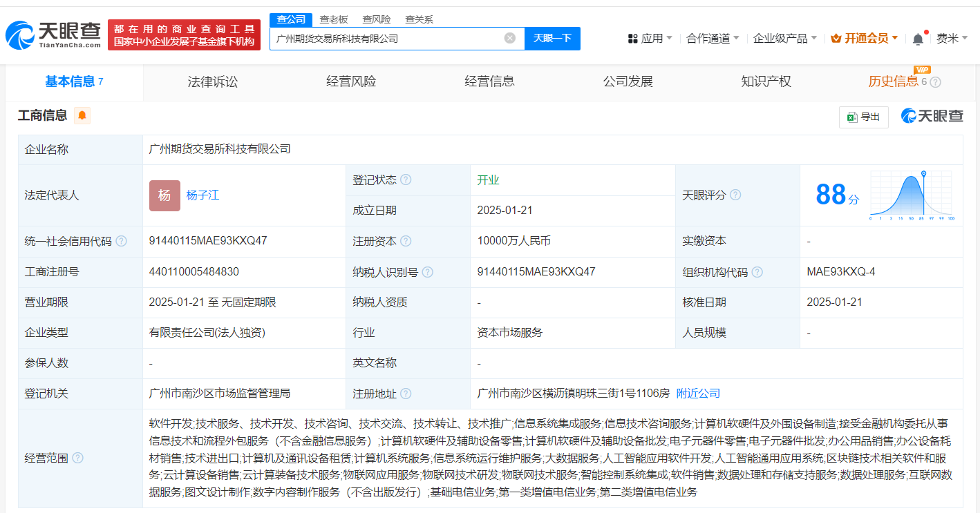Screen dimensions: 980x513
Task: Export data with the 导出 button
Action: 863,117
